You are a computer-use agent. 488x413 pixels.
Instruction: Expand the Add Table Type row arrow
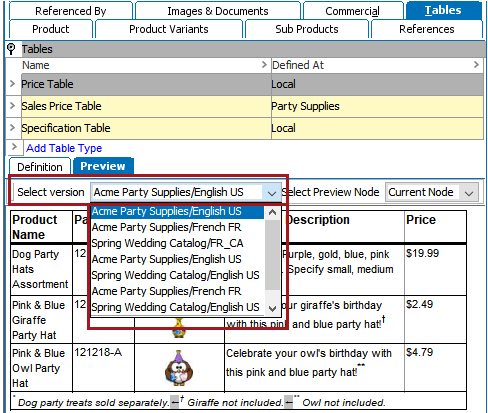[14, 147]
